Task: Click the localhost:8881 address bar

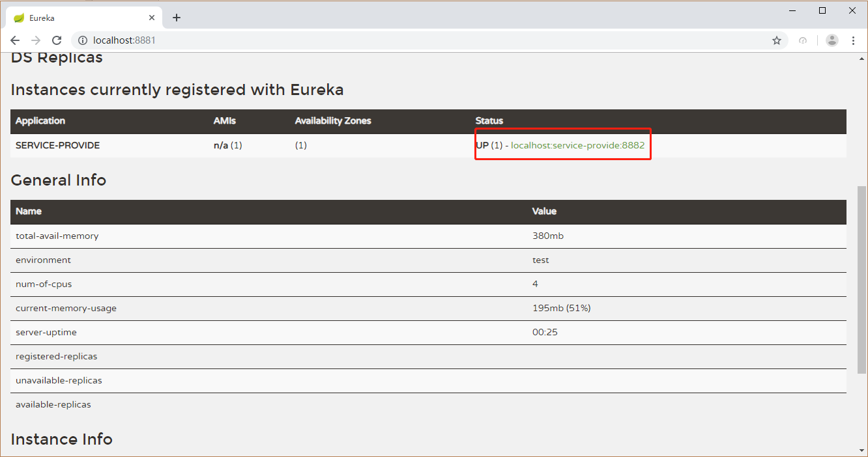Action: 391,40
